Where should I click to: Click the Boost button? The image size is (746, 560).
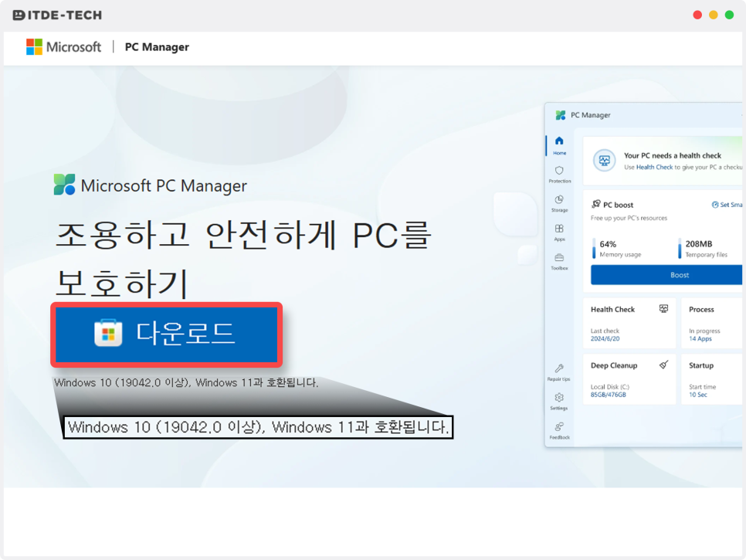(666, 275)
